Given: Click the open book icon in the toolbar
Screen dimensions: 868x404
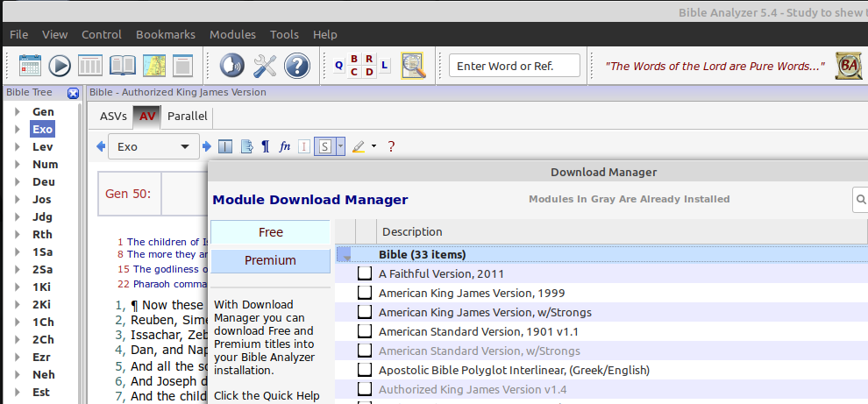Looking at the screenshot, I should coord(123,66).
